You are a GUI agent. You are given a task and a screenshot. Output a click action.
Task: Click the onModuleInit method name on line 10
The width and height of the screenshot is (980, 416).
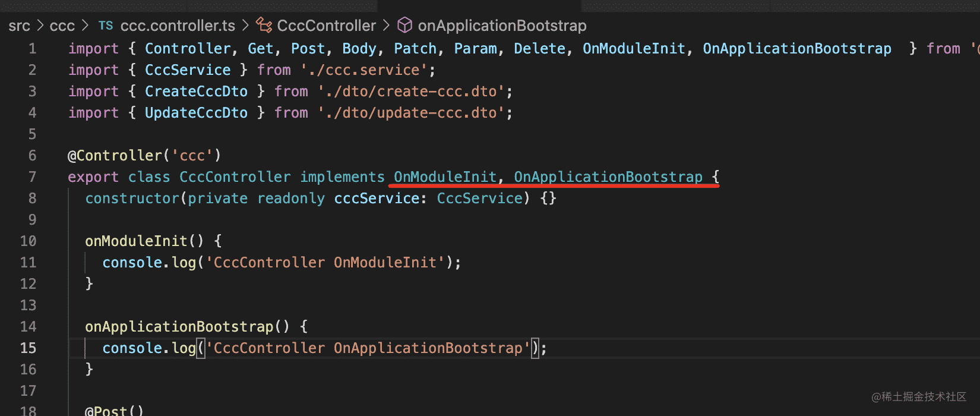click(136, 241)
